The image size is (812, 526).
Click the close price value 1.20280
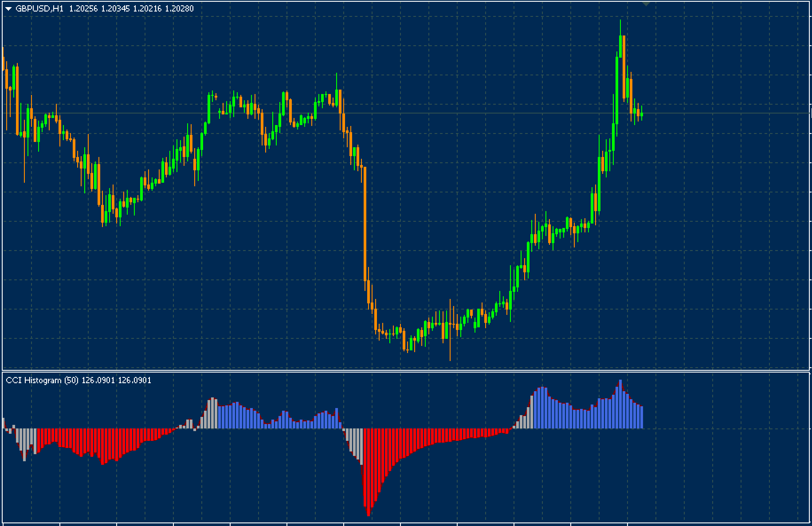pos(179,8)
